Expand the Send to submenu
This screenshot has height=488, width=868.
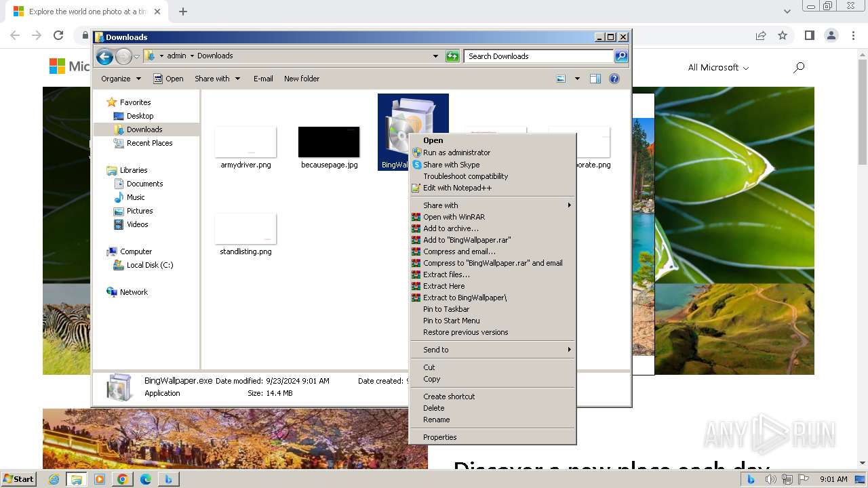493,350
